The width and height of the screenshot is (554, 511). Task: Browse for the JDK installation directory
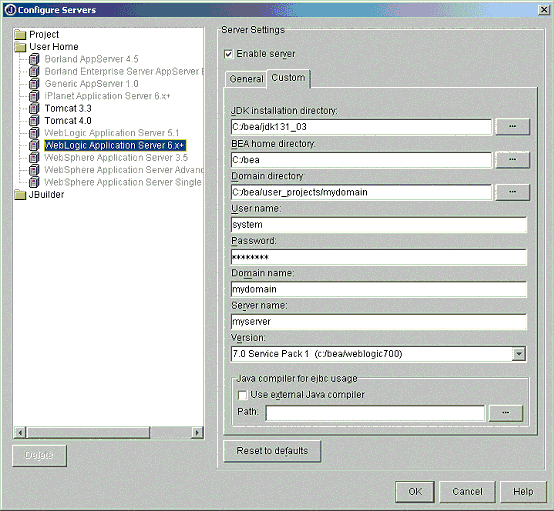[512, 127]
